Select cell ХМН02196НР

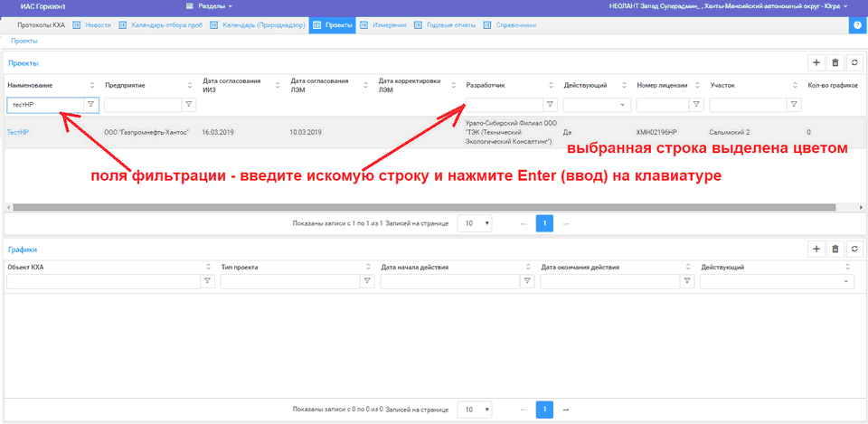pos(657,132)
